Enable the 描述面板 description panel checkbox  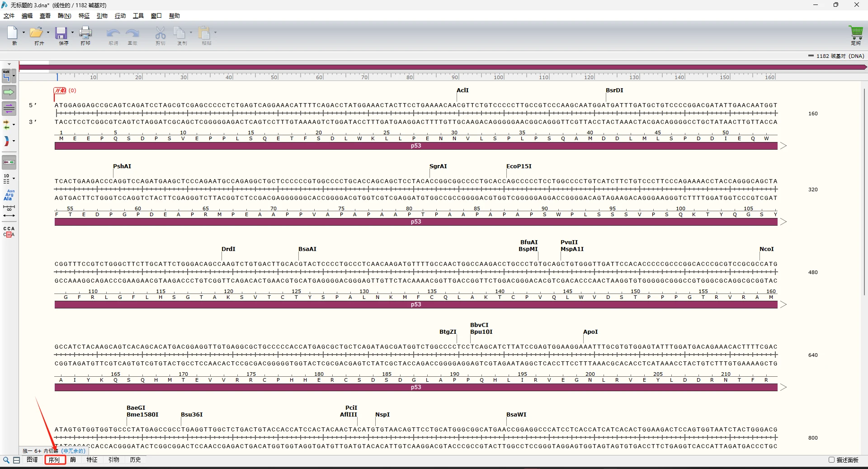click(831, 460)
